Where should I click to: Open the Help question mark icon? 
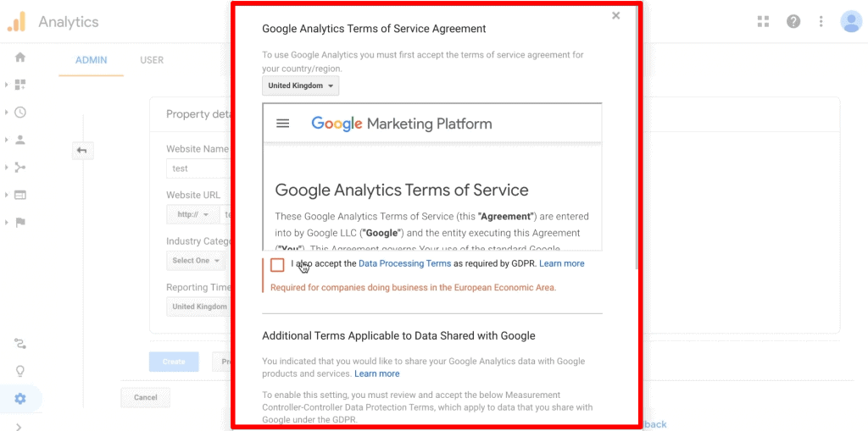[x=793, y=21]
